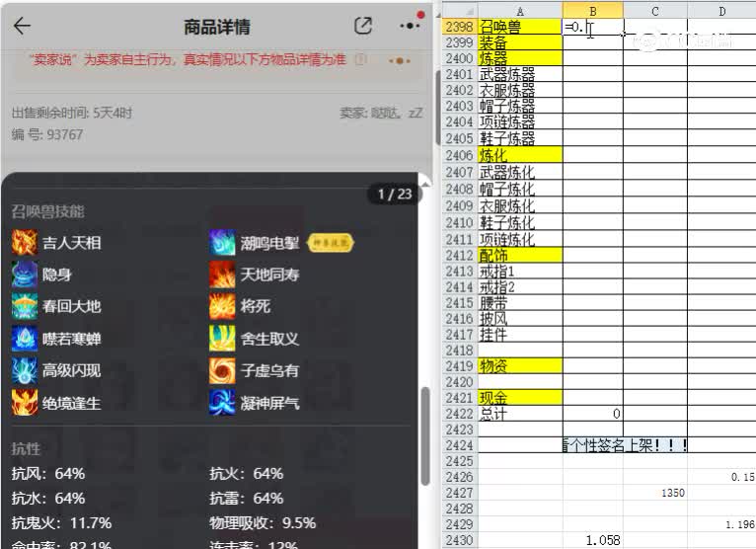Click the orange dots on notice banner
This screenshot has width=756, height=549.
tap(400, 61)
